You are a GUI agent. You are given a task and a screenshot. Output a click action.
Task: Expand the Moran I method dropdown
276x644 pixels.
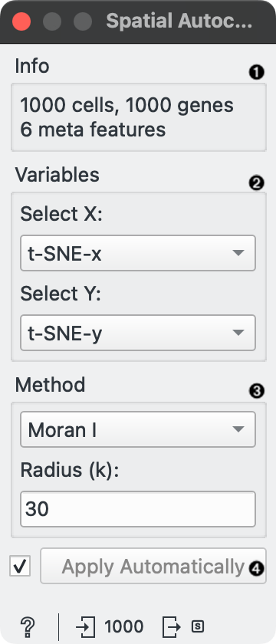tap(138, 429)
